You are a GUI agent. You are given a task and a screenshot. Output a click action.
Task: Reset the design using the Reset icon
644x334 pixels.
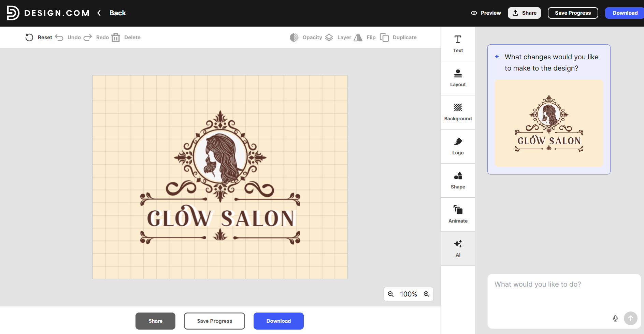29,37
